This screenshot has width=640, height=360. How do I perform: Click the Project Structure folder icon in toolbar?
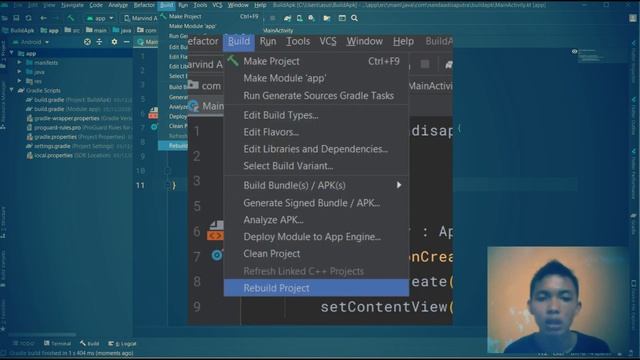(x=327, y=18)
